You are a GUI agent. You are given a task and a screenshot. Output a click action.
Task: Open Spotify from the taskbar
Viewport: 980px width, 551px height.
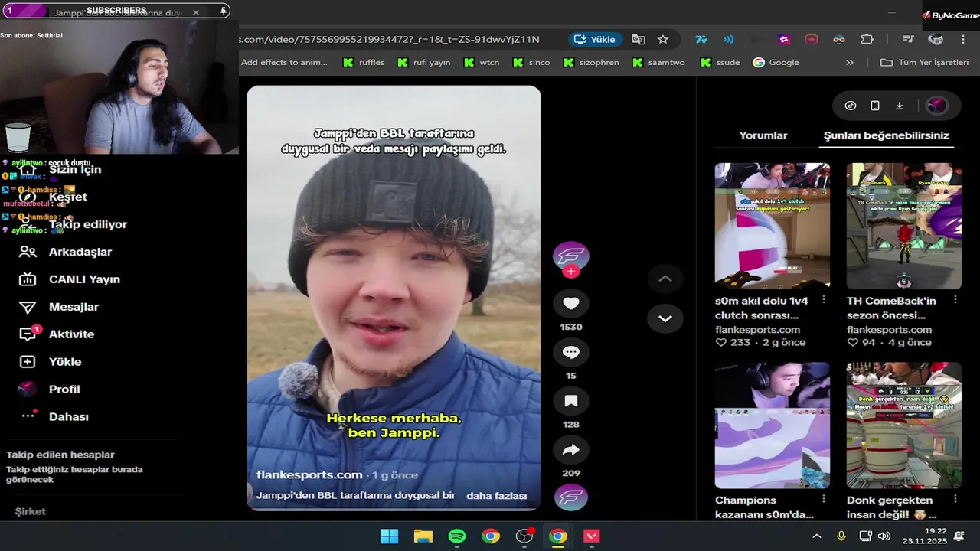[457, 536]
